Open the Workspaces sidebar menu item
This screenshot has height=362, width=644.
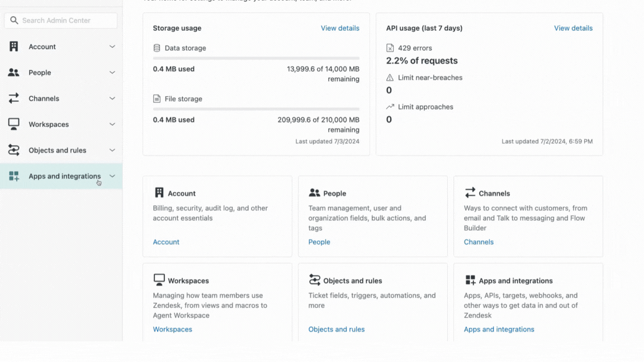[49, 124]
